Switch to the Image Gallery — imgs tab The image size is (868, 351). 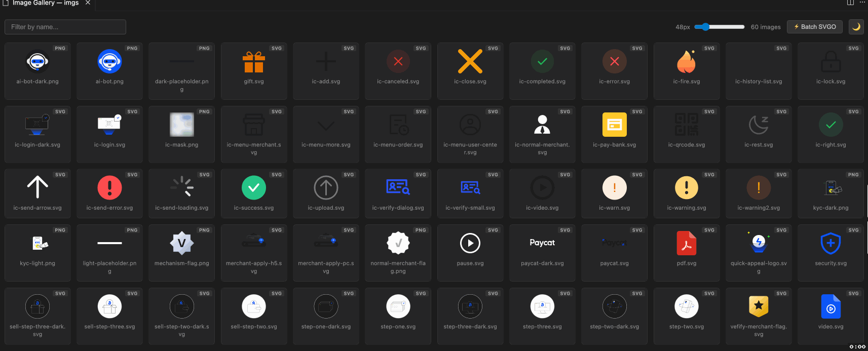pos(45,3)
